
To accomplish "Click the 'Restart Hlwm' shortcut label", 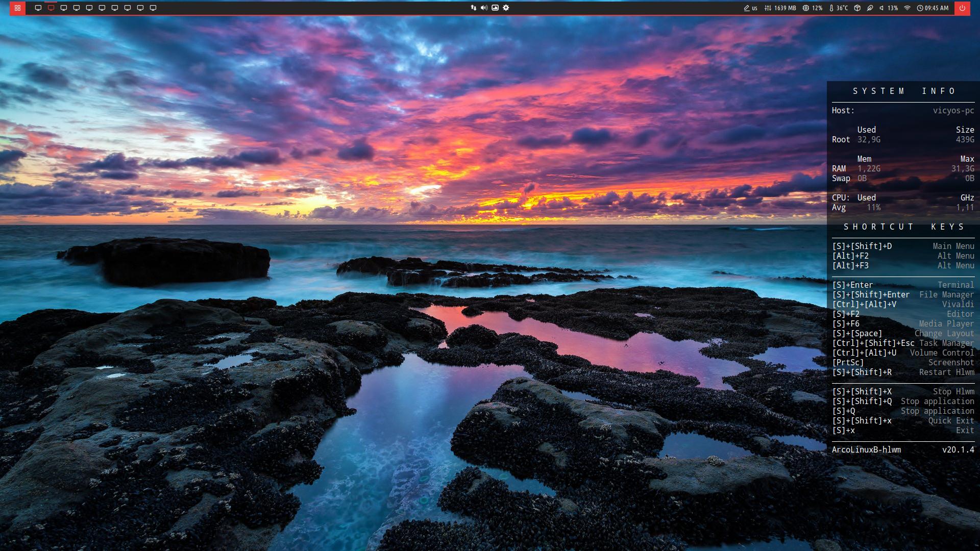I will point(947,372).
